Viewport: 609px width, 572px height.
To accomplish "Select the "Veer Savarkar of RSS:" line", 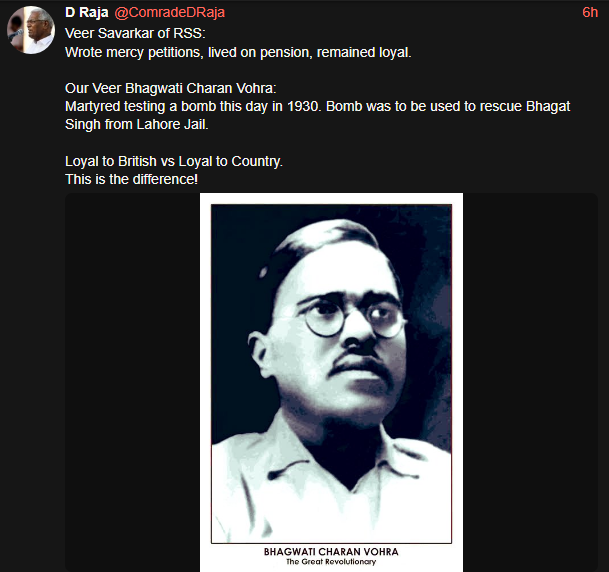I will [x=135, y=33].
